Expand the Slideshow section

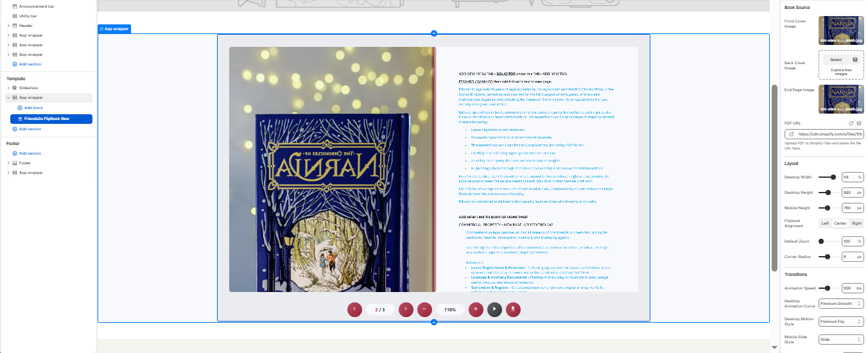pos(8,87)
